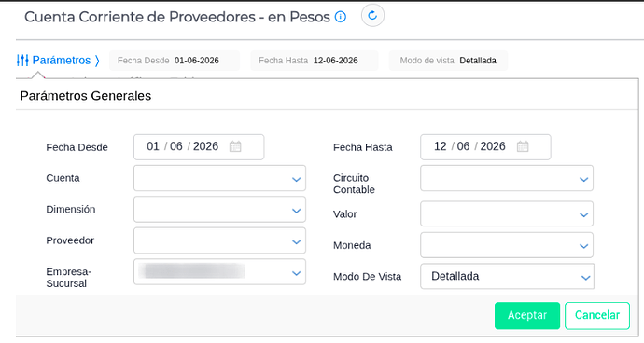
Task: Click the Aceptar button
Action: click(x=527, y=316)
